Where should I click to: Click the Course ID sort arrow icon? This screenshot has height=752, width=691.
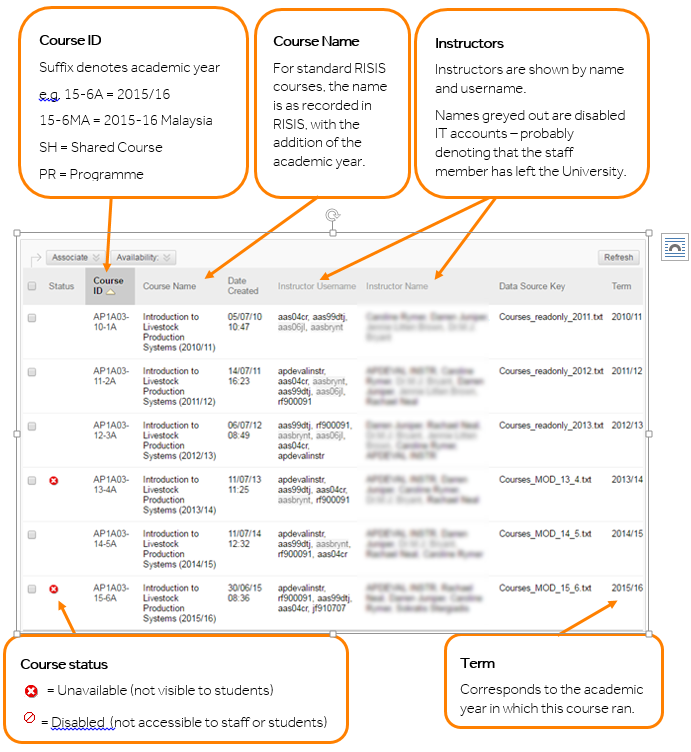click(x=111, y=292)
